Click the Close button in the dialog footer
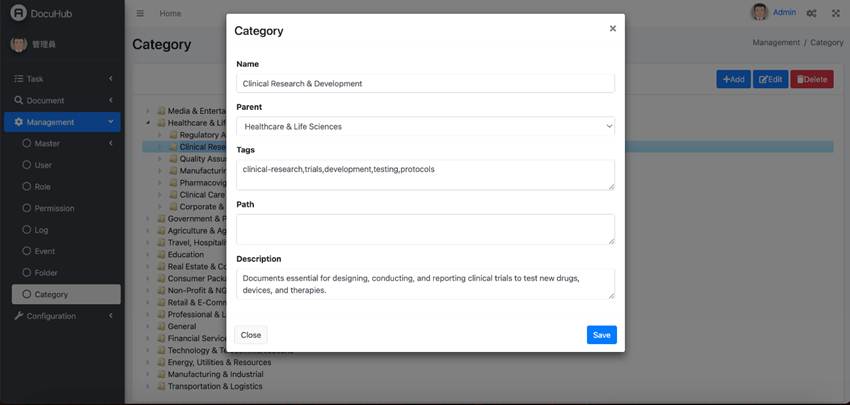The image size is (850, 405). (x=250, y=335)
